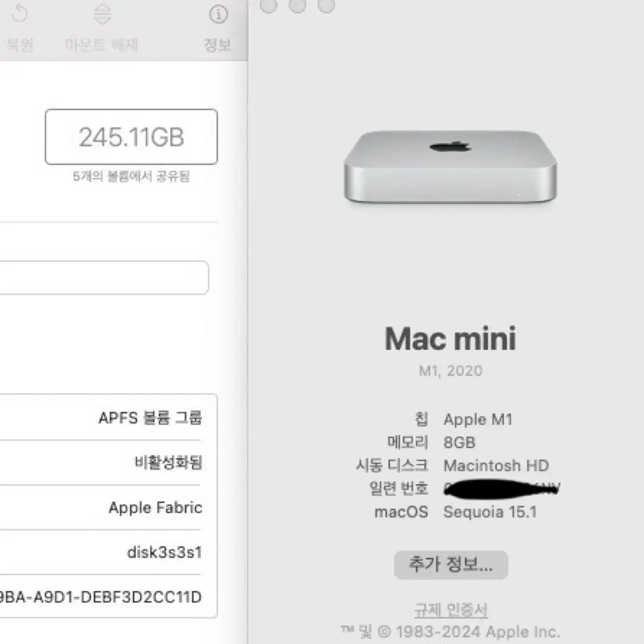644x644 pixels.
Task: Select the "비활성화됨" row value
Action: tap(169, 462)
